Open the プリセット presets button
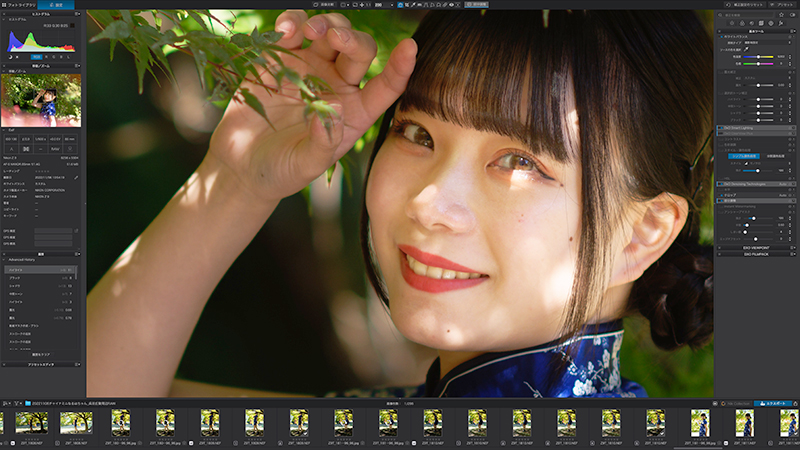 point(782,5)
